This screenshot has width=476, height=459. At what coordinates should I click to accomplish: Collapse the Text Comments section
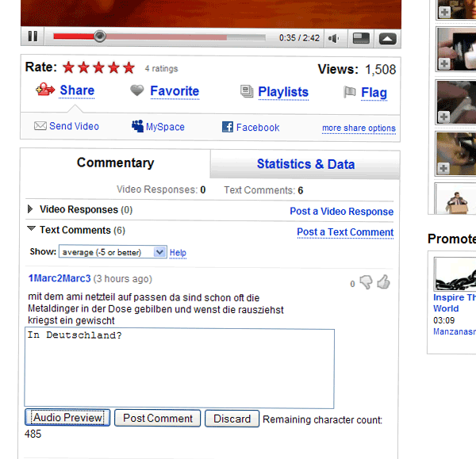[x=31, y=229]
